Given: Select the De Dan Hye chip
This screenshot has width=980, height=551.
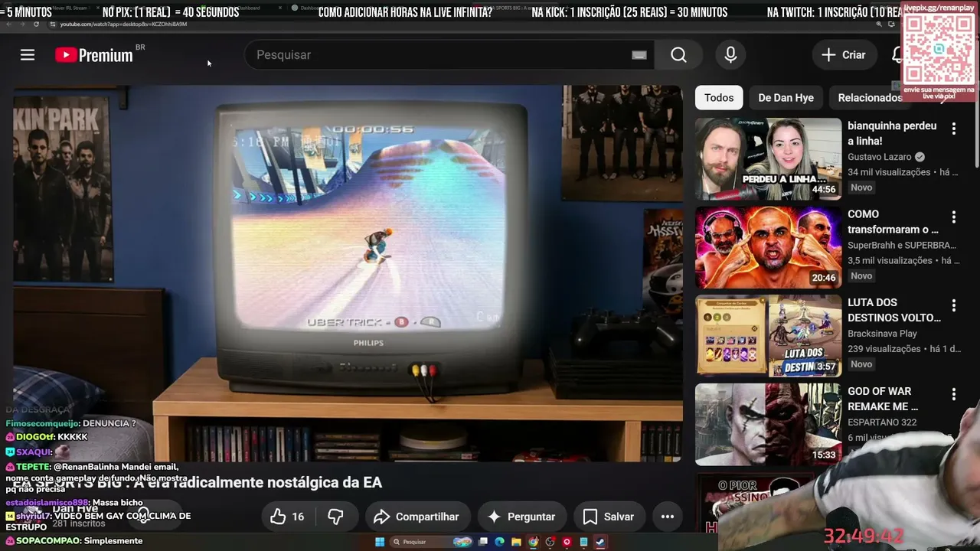Looking at the screenshot, I should 786,98.
